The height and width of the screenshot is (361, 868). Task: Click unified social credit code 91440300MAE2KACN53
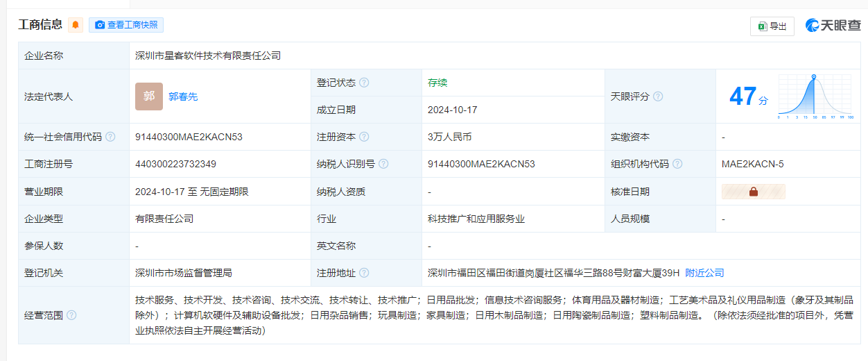point(189,137)
